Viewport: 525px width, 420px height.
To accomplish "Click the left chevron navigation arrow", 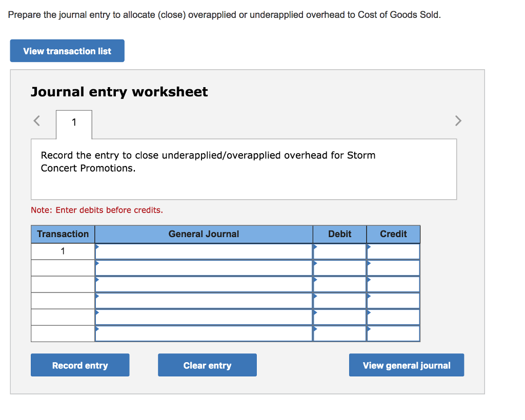I will [36, 120].
